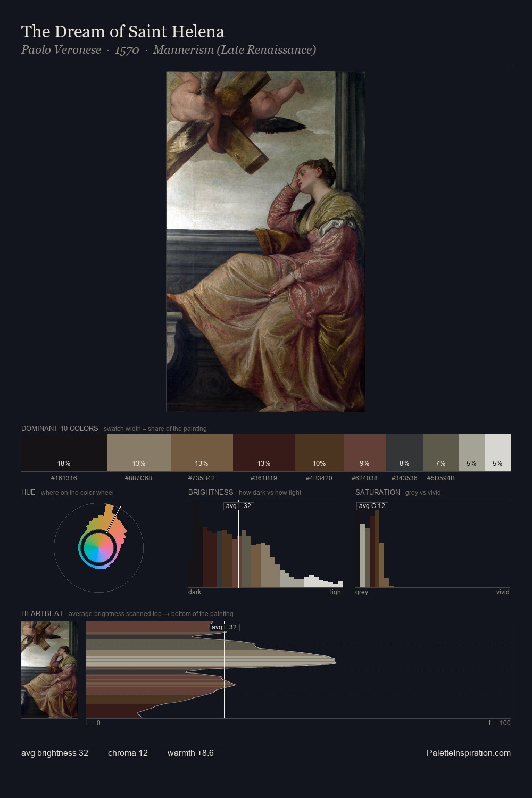
Task: Click the HEARTBEAT section heading
Action: (42, 613)
